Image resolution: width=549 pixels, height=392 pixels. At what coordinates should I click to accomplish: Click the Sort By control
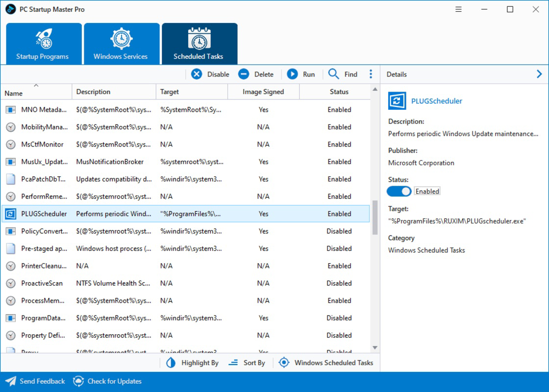point(247,363)
